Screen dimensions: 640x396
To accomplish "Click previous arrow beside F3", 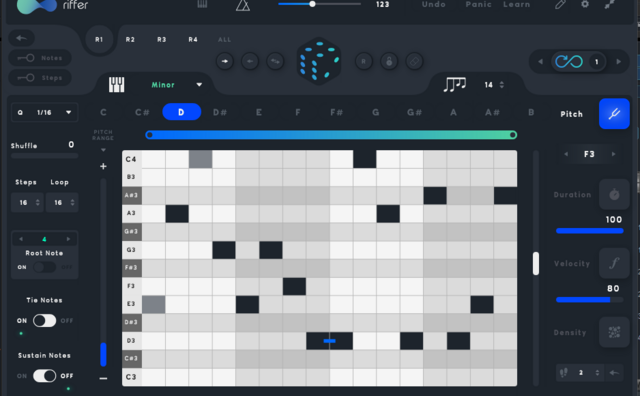I will (x=566, y=154).
